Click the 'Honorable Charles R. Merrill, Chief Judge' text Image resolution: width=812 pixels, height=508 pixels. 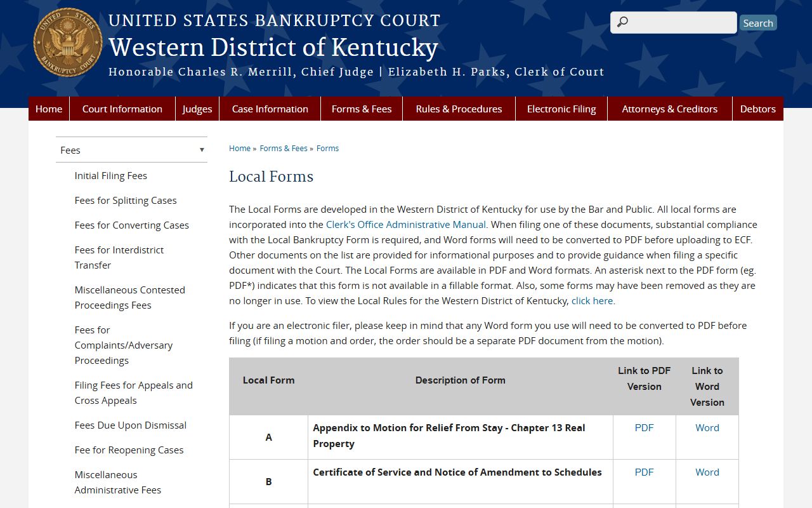[241, 72]
